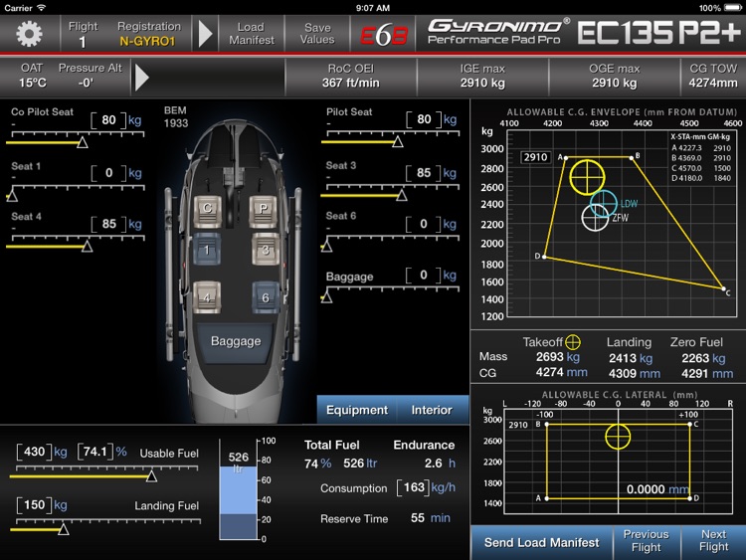Toggle seat 6 on the helicopter diagram
Image resolution: width=746 pixels, height=560 pixels.
pyautogui.click(x=266, y=296)
